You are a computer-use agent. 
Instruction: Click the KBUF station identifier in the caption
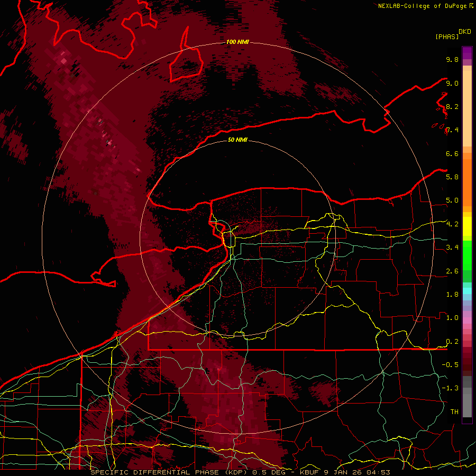pyautogui.click(x=309, y=472)
